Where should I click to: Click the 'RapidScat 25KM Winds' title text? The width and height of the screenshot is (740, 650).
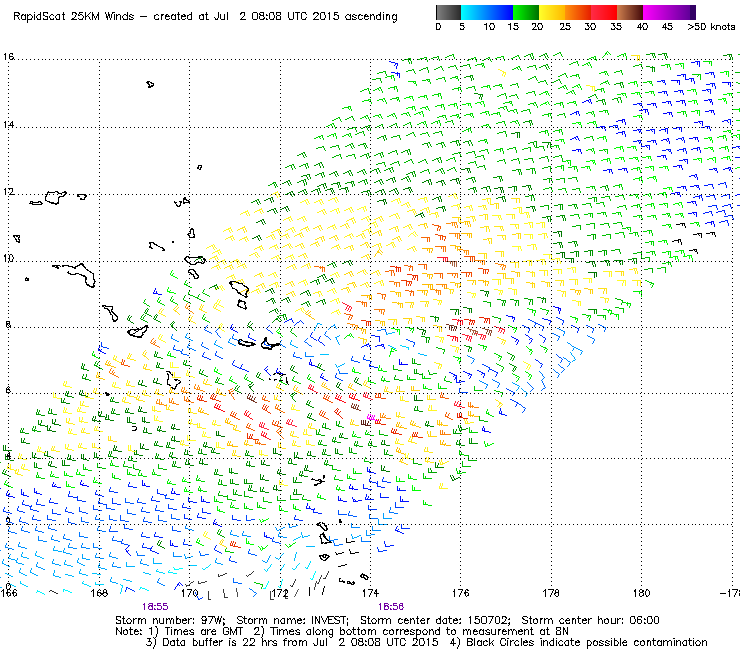click(x=74, y=17)
